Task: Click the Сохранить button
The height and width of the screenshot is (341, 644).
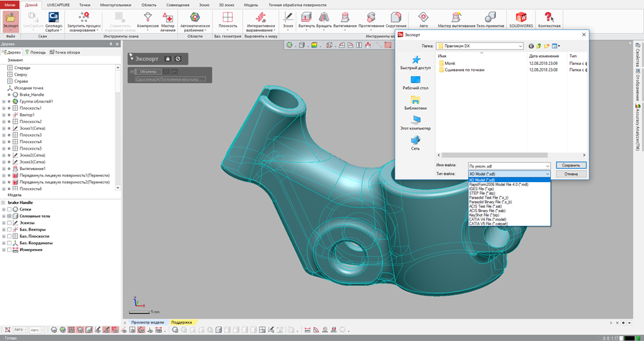Action: coord(571,166)
